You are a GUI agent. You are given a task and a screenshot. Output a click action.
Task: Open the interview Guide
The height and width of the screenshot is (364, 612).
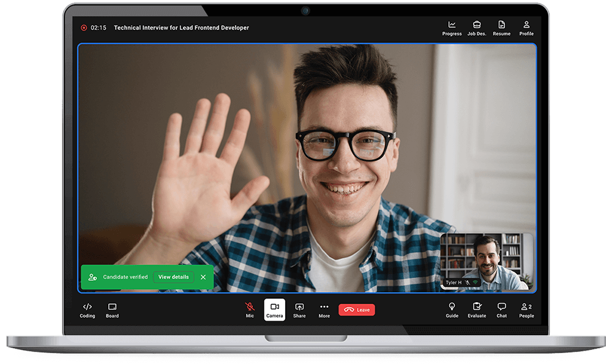[452, 310]
